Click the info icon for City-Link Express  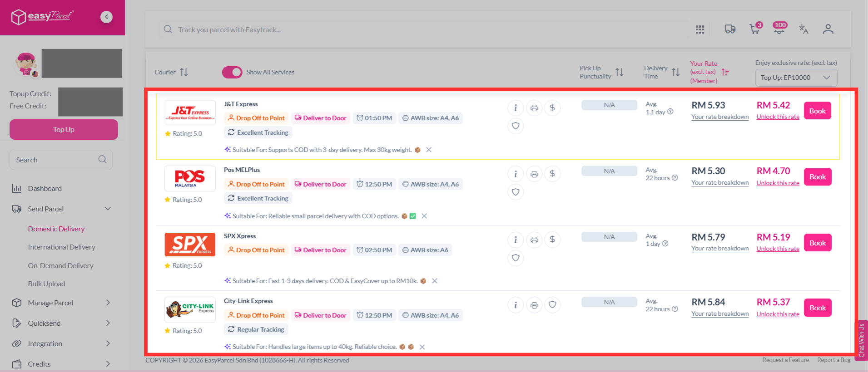(x=516, y=305)
